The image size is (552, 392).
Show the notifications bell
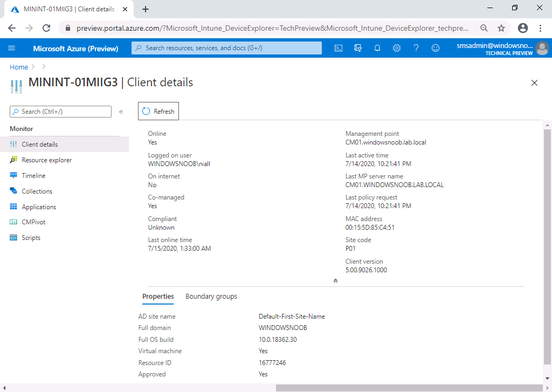pyautogui.click(x=377, y=48)
